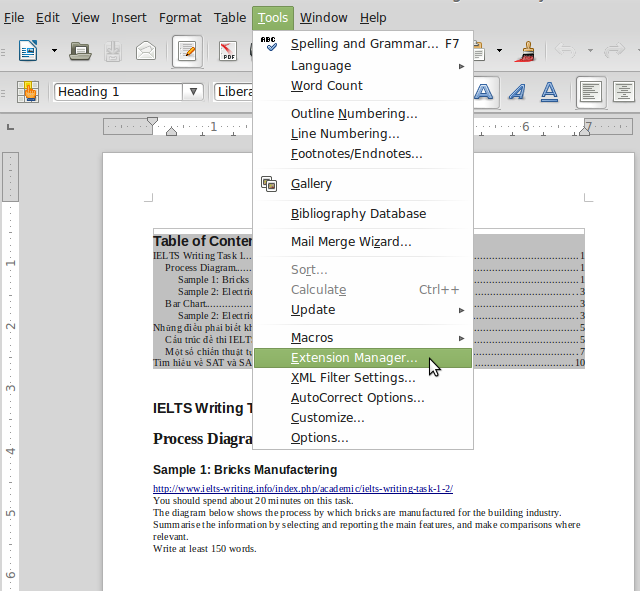Open XML Filter Settings

tap(363, 378)
